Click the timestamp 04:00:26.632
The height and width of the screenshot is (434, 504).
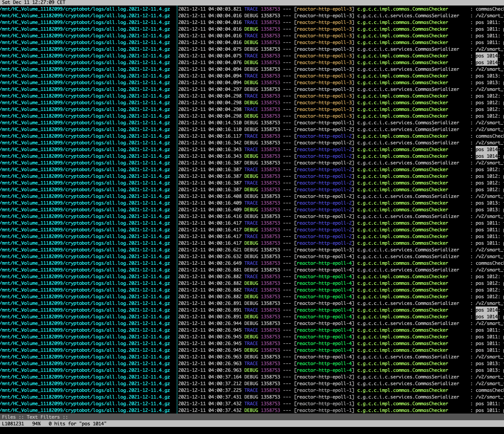tap(225, 257)
